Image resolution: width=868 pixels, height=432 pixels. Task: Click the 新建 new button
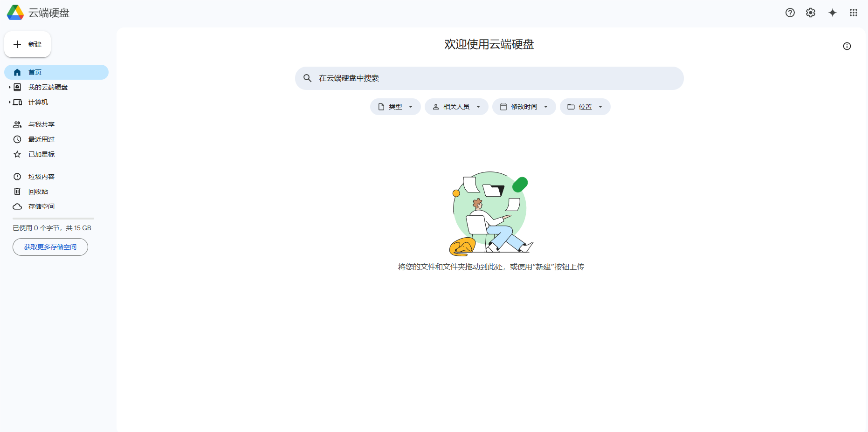[27, 44]
